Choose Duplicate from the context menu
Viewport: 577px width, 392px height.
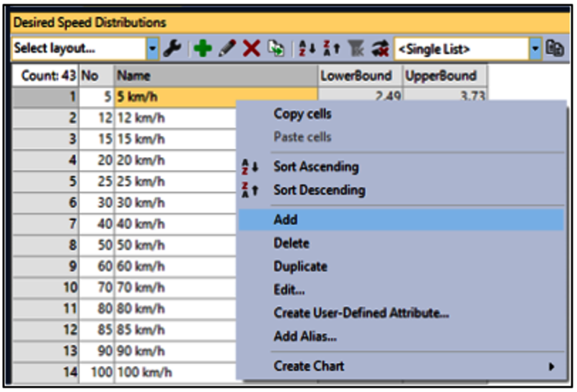pyautogui.click(x=300, y=266)
